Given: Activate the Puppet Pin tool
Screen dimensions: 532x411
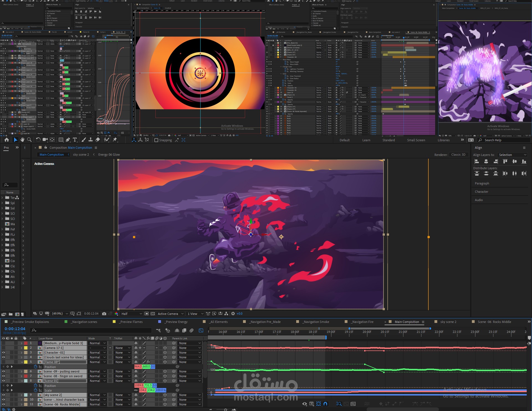Looking at the screenshot, I should pyautogui.click(x=115, y=140).
